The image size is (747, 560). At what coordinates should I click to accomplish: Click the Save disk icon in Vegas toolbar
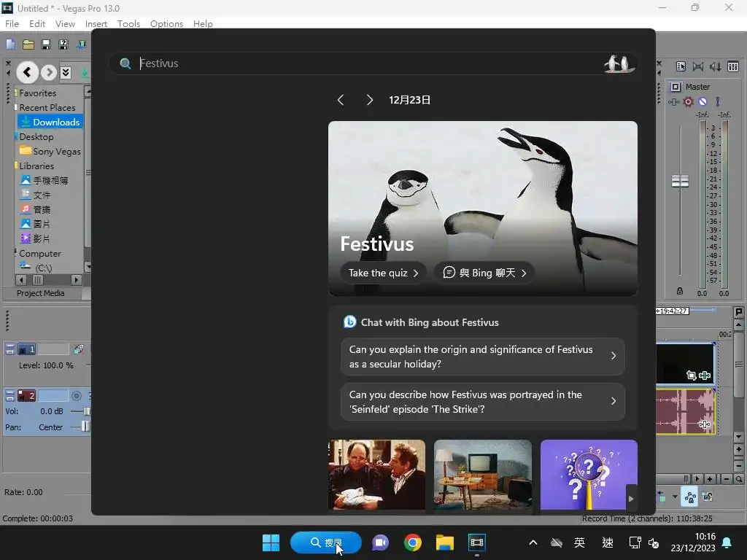[46, 44]
